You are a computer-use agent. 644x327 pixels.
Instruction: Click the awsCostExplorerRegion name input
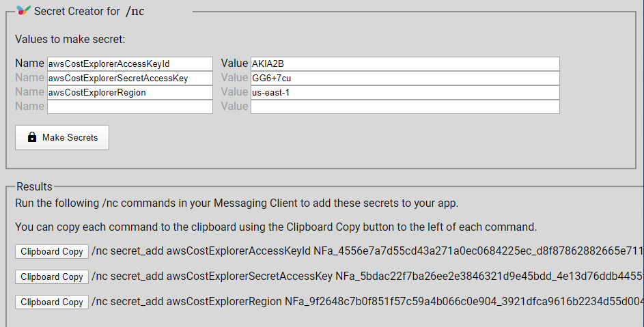coord(130,92)
